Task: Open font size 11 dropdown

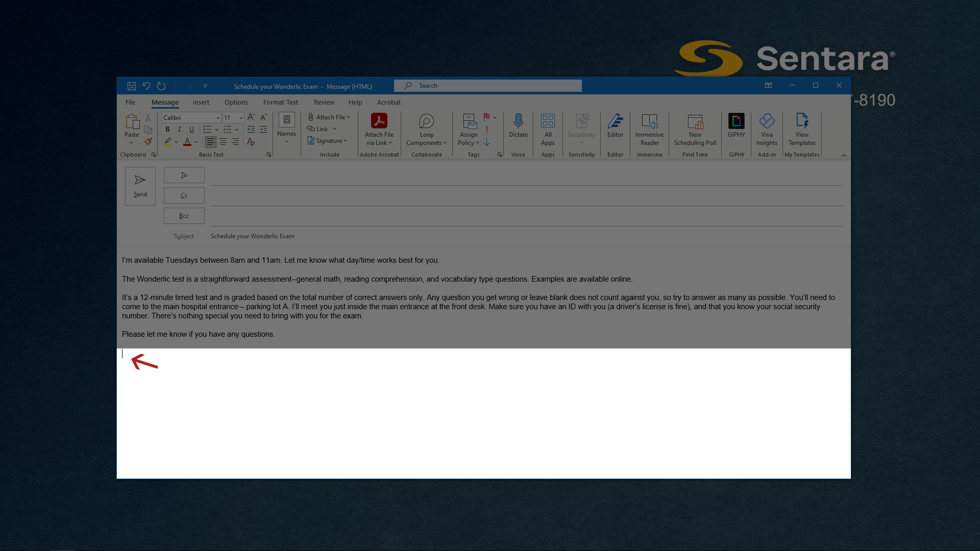Action: pos(241,118)
